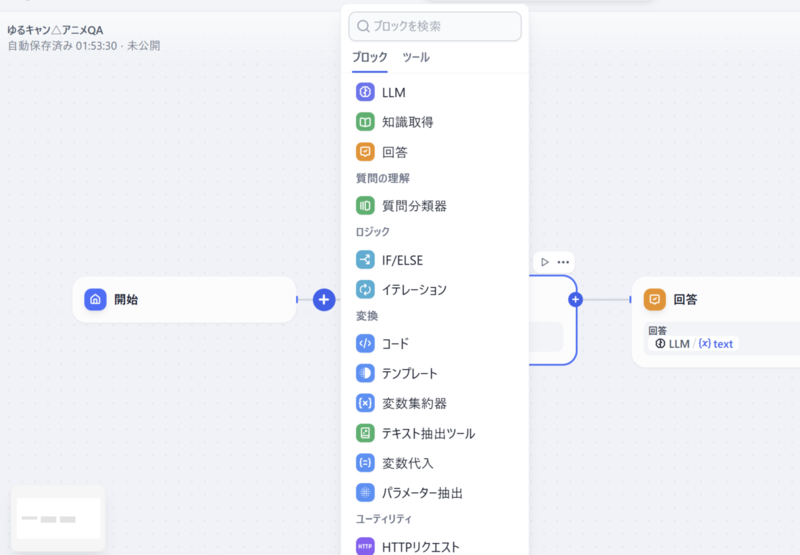Run the selected node with play icon
The width and height of the screenshot is (800, 555).
point(545,262)
